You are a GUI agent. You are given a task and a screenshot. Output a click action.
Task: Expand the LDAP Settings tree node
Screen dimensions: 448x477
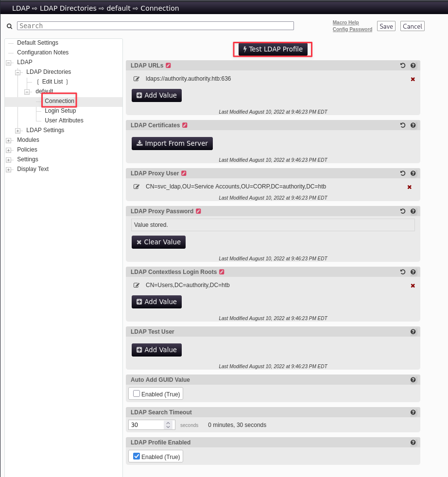tap(17, 131)
